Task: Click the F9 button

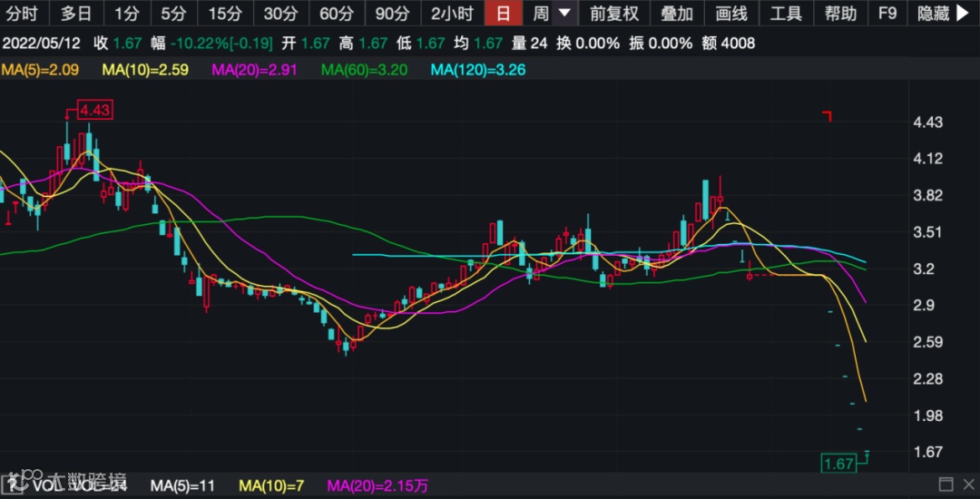Action: point(887,13)
